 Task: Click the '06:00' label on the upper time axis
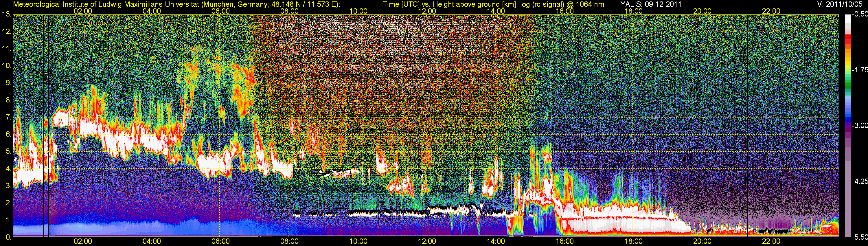(221, 11)
